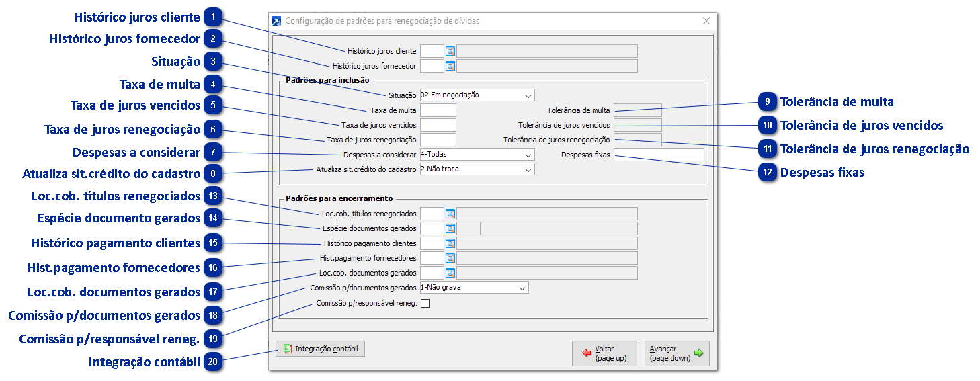Click the Tolerância de multa field
980x381 pixels.
click(x=638, y=110)
